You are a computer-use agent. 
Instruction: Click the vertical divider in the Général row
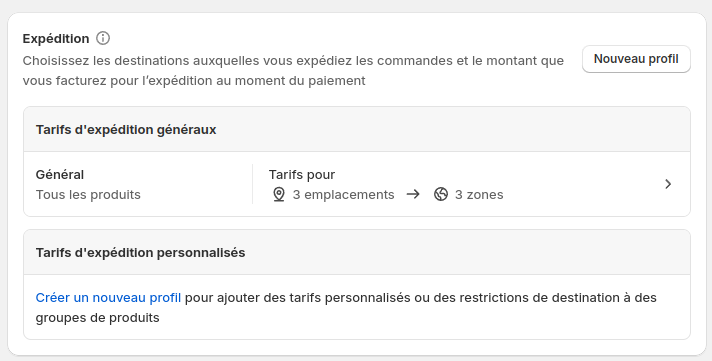(252, 184)
